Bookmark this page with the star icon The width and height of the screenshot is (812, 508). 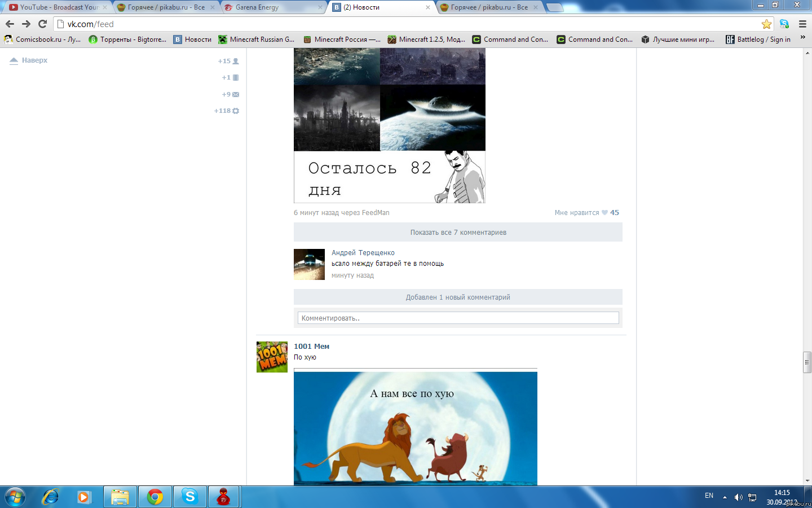(766, 24)
